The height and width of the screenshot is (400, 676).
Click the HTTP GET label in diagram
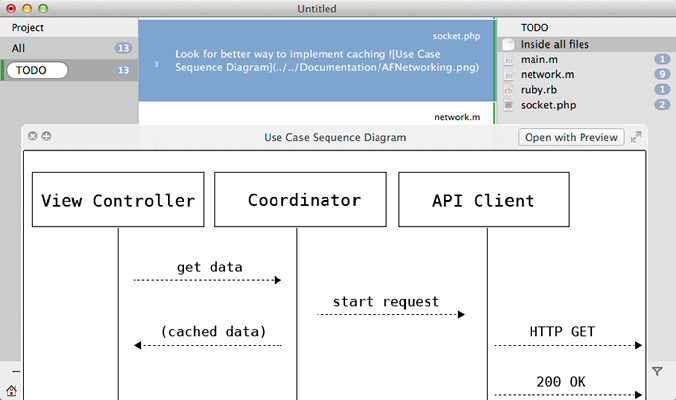[x=562, y=331]
